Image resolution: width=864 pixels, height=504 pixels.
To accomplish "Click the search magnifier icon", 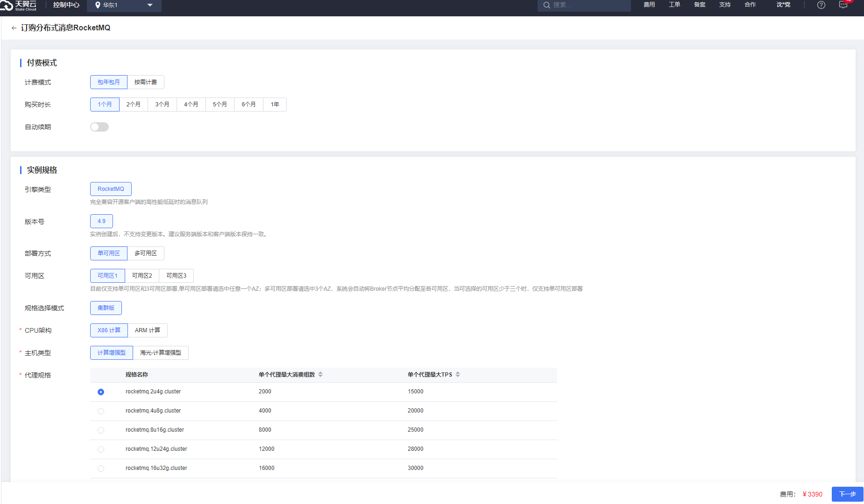I will [546, 5].
